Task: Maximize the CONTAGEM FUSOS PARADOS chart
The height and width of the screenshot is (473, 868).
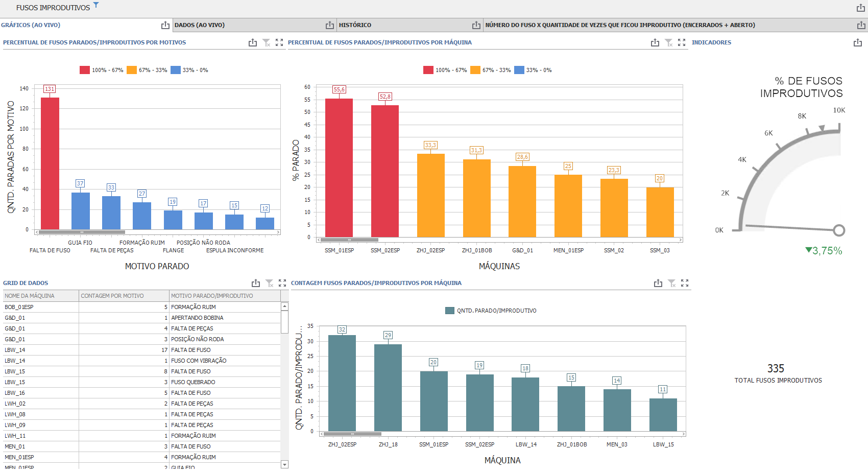Action: pyautogui.click(x=685, y=283)
